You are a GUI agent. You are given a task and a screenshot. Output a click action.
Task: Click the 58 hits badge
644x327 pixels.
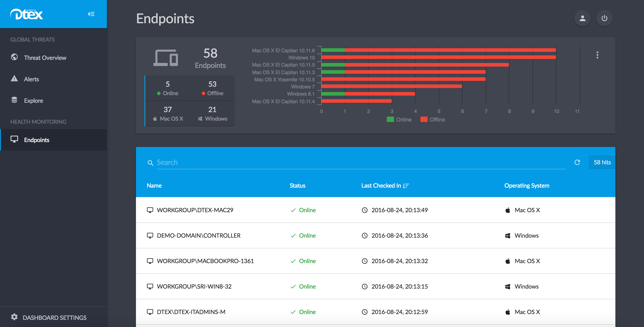(x=602, y=162)
